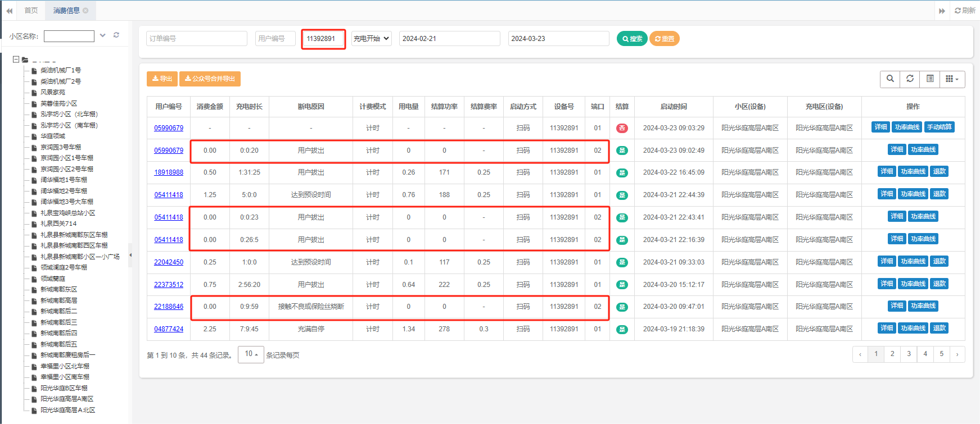Click the start date field 2024-02-21

point(450,39)
